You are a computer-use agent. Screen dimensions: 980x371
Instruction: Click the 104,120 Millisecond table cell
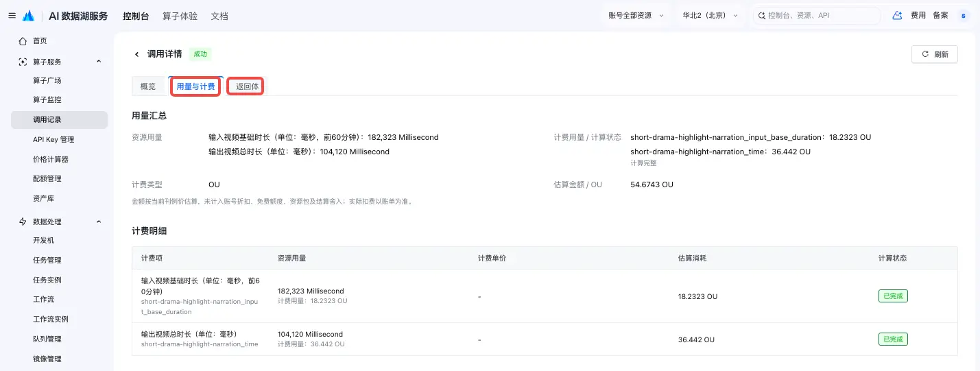pyautogui.click(x=310, y=335)
